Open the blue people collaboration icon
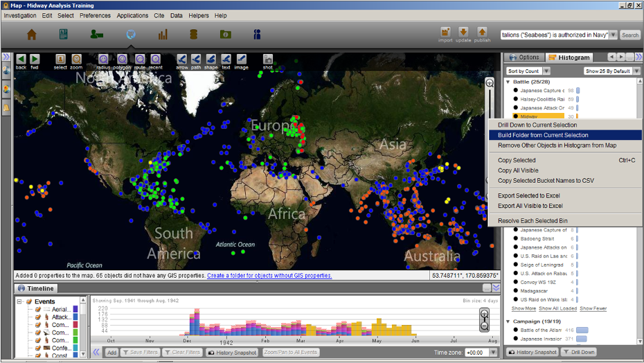 [x=257, y=34]
